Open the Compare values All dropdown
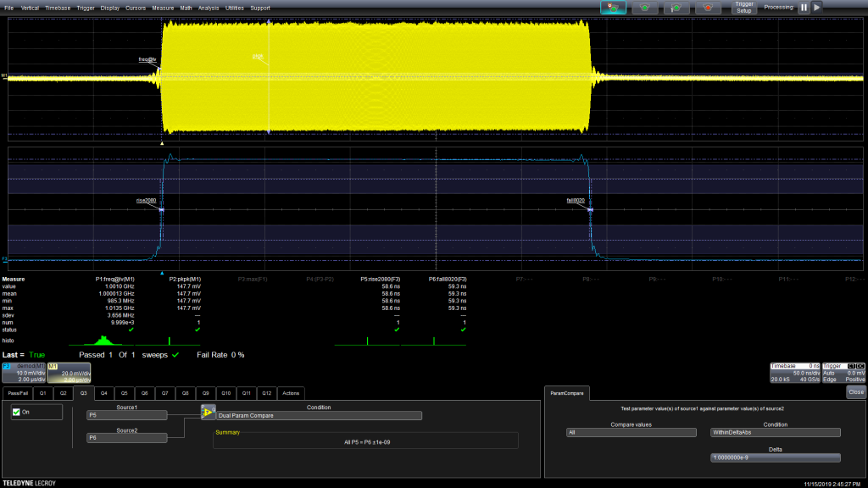This screenshot has height=488, width=868. (631, 433)
